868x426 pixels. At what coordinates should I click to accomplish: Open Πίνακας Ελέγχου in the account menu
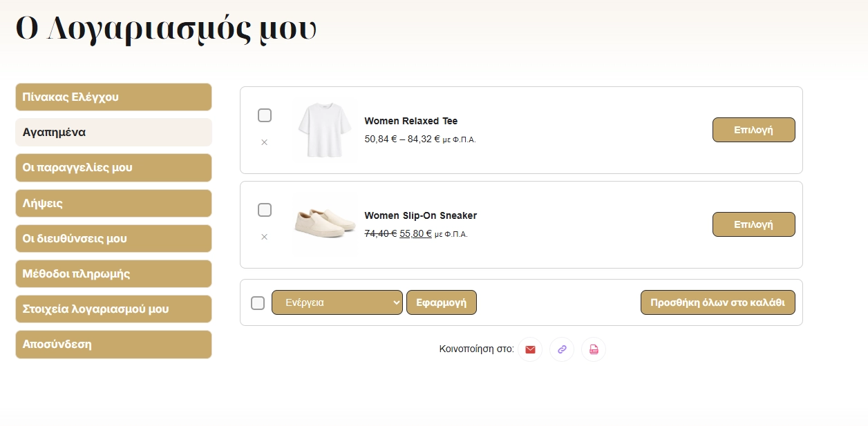113,97
